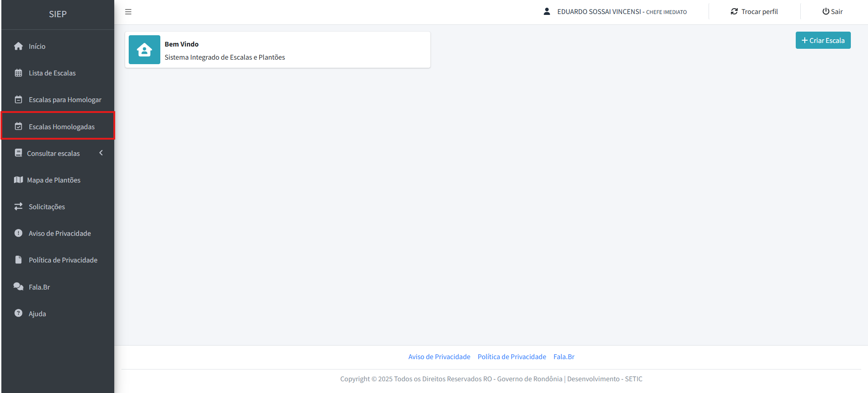
Task: Open the footer Política de Privacidade link
Action: 512,357
